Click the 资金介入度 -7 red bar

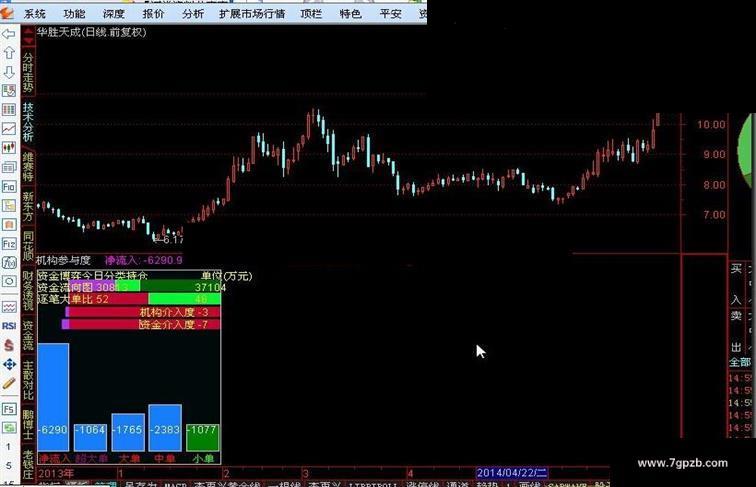pyautogui.click(x=141, y=325)
